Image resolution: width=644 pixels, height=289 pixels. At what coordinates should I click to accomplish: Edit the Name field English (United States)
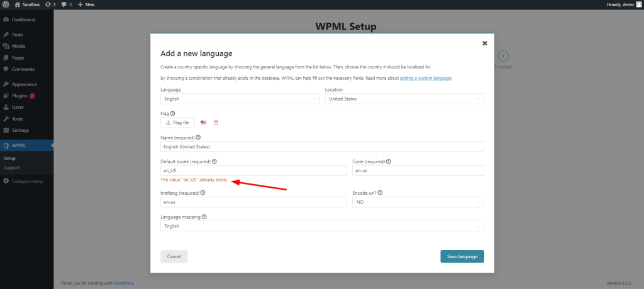[x=322, y=146]
